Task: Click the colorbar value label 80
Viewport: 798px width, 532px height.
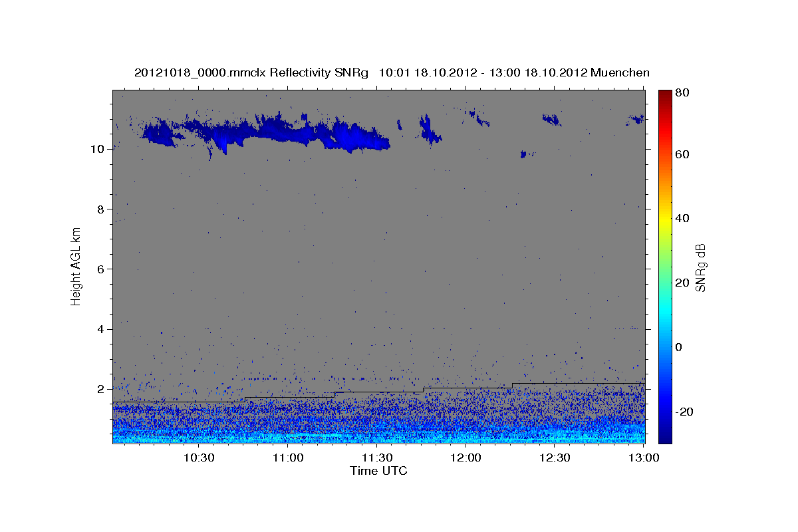Action: coord(683,93)
